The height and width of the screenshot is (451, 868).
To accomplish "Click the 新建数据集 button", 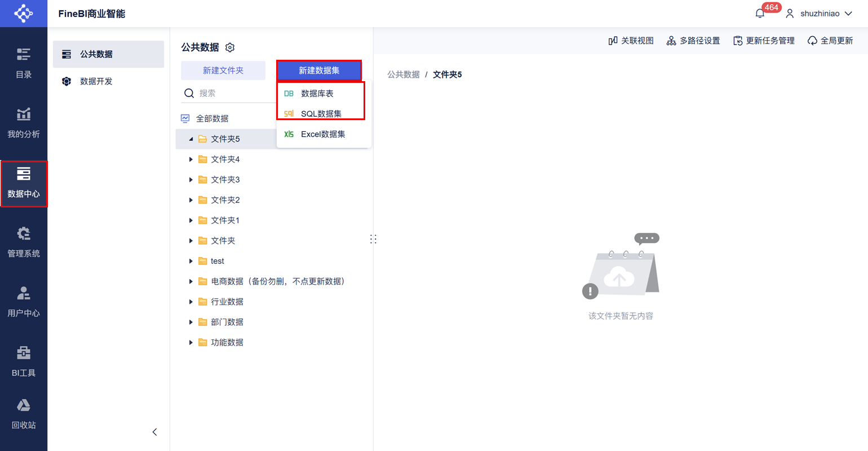I will pyautogui.click(x=319, y=70).
